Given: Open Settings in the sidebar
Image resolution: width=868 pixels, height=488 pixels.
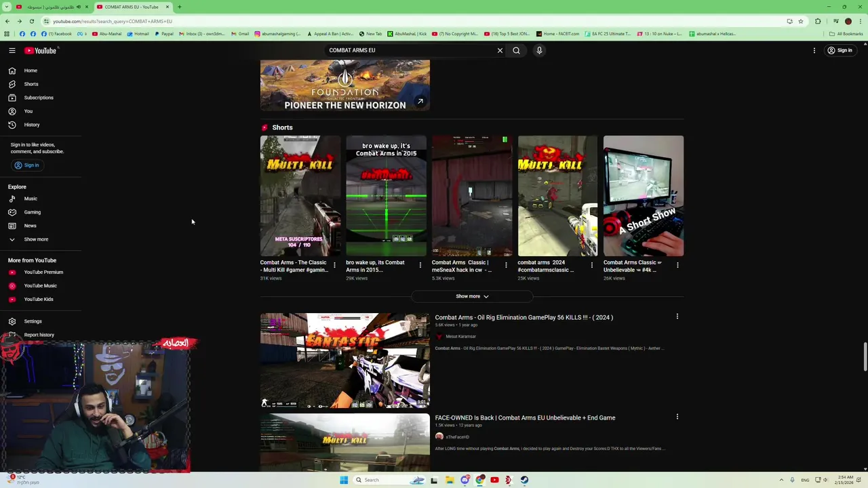Looking at the screenshot, I should pos(33,321).
